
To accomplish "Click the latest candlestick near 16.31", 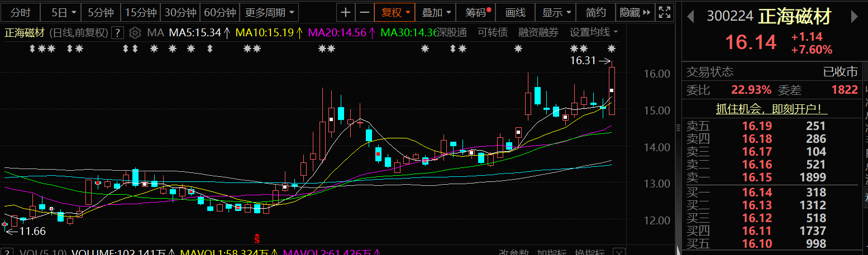I will pyautogui.click(x=612, y=90).
